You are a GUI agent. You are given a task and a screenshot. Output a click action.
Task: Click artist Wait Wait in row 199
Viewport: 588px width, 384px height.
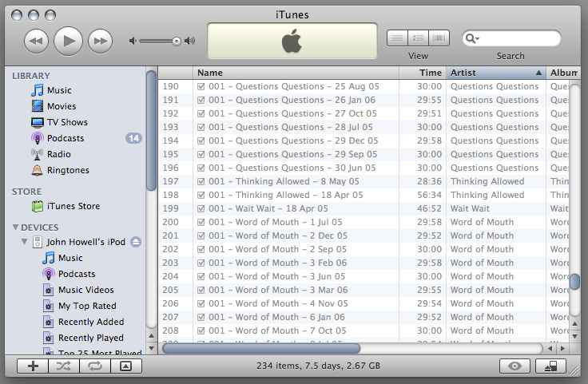coord(470,208)
